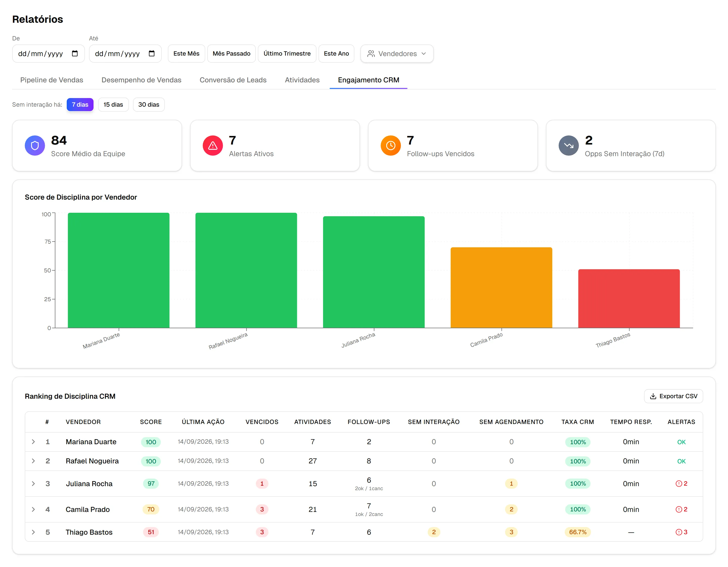Click the people icon in the Vendedores filter
The height and width of the screenshot is (567, 728).
coord(371,54)
